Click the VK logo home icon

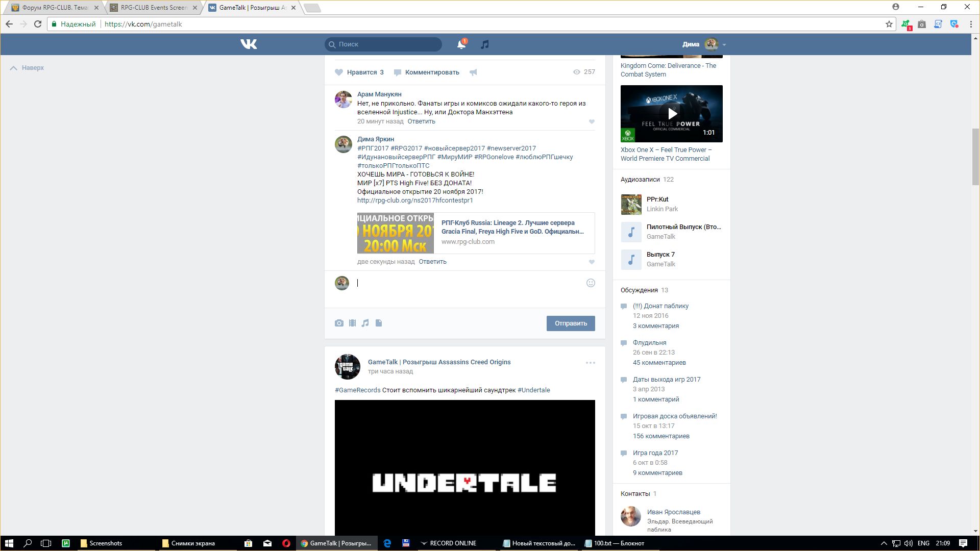tap(249, 44)
